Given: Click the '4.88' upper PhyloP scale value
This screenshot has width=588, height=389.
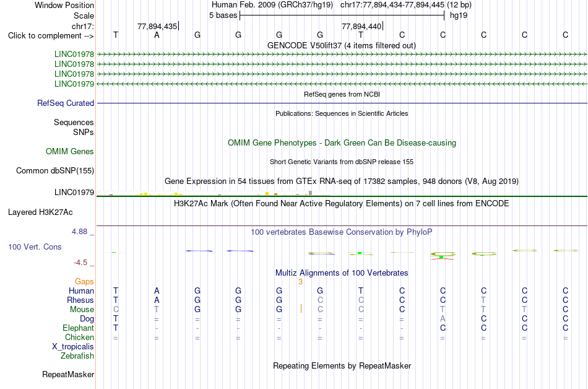Looking at the screenshot, I should (79, 232).
